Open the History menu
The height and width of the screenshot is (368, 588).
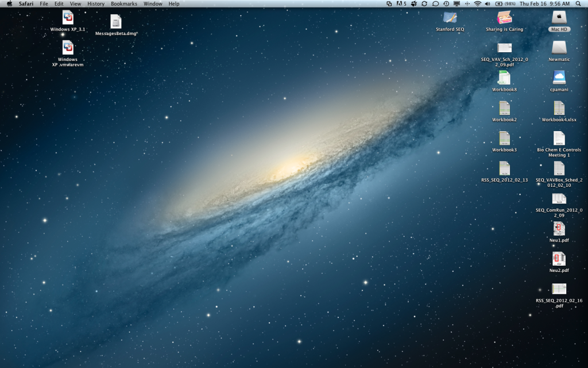96,4
